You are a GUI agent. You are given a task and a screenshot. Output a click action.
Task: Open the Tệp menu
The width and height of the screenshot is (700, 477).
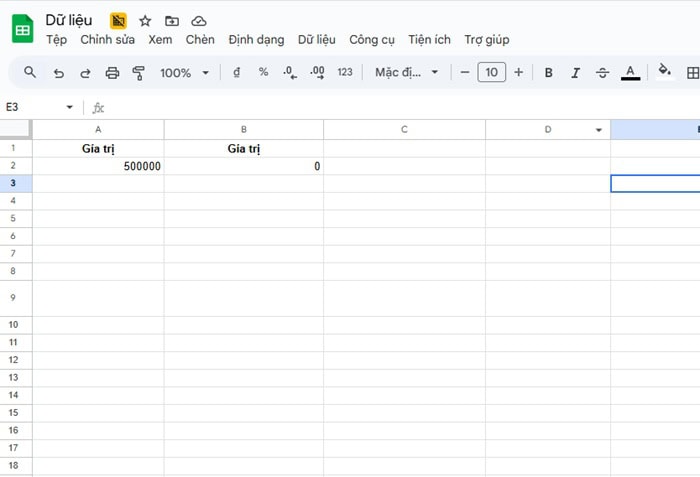pyautogui.click(x=57, y=40)
